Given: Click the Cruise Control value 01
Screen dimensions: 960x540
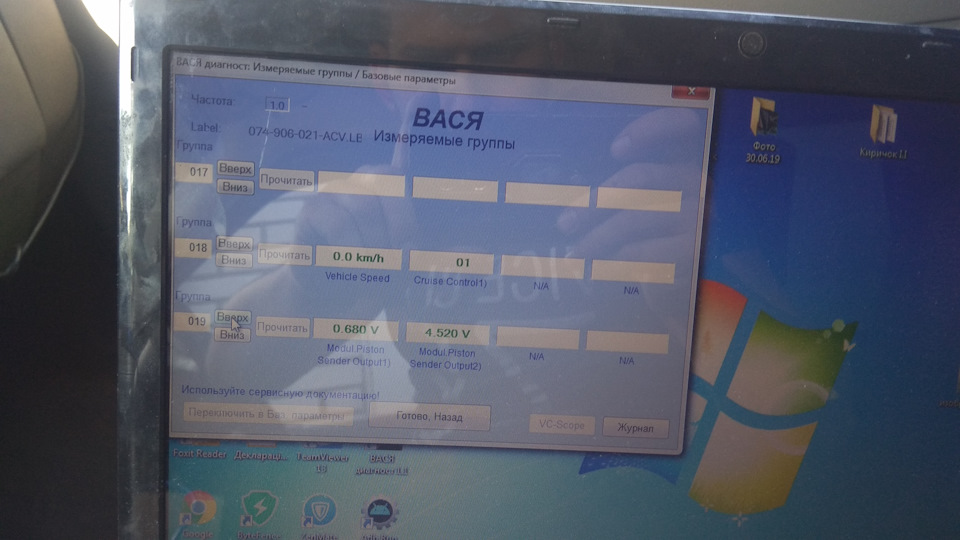Looking at the screenshot, I should pos(451,262).
